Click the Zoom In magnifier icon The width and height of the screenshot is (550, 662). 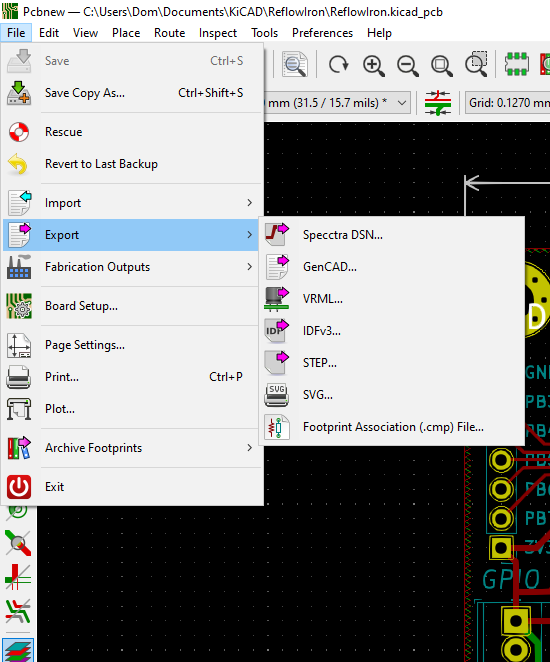(374, 65)
